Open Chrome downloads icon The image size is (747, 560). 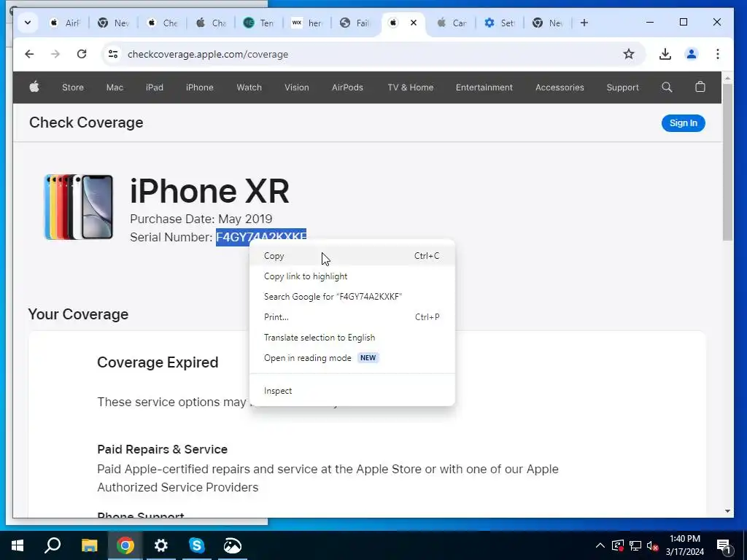(x=665, y=54)
